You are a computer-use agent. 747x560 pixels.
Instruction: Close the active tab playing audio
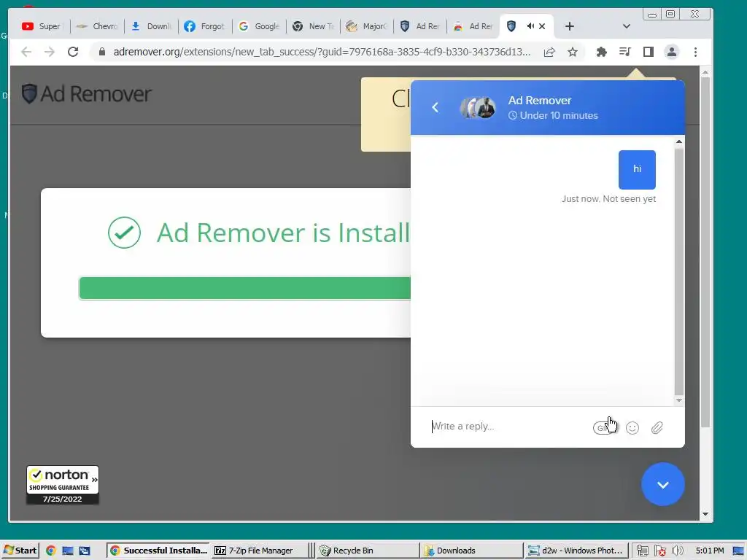pyautogui.click(x=542, y=26)
